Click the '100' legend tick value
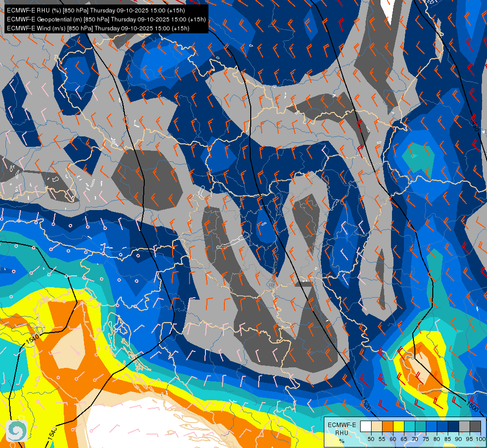Image resolution: width=487 pixels, height=448 pixels. point(481,439)
